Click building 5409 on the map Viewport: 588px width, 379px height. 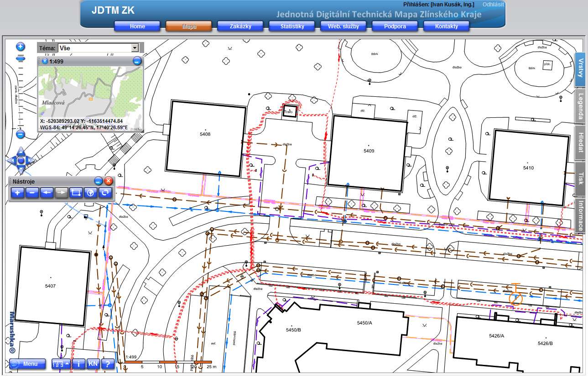368,153
